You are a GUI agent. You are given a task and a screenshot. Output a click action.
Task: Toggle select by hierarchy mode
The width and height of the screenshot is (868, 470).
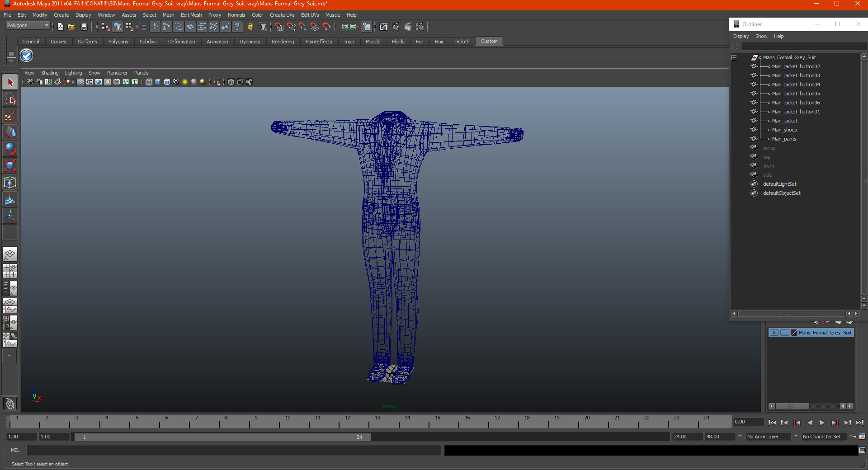point(105,27)
